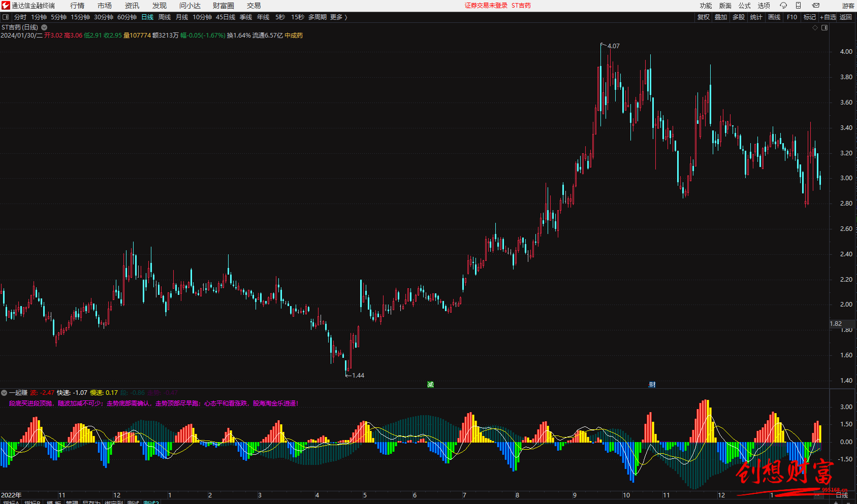
Task: Switch to 1分钟 period
Action: click(39, 17)
